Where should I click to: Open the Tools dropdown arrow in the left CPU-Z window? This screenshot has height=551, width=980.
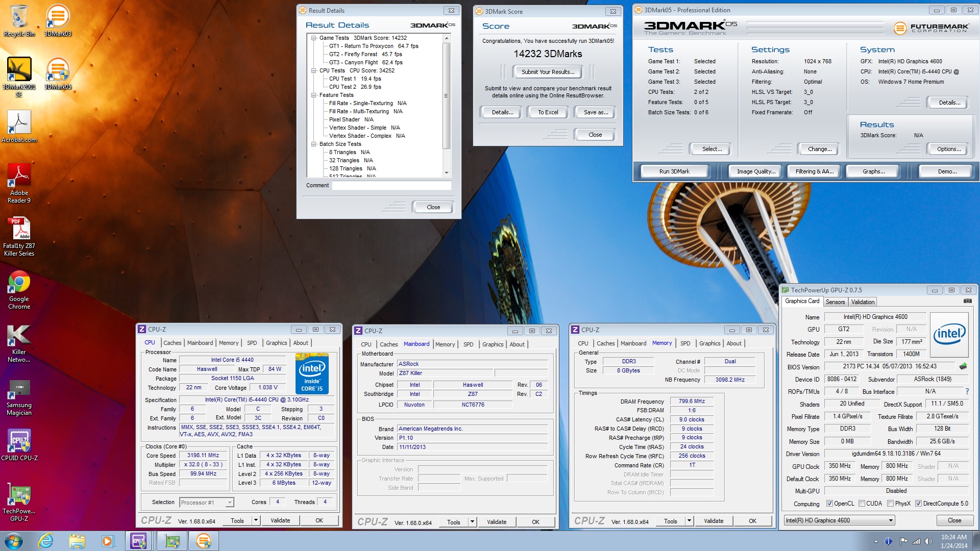(x=256, y=520)
